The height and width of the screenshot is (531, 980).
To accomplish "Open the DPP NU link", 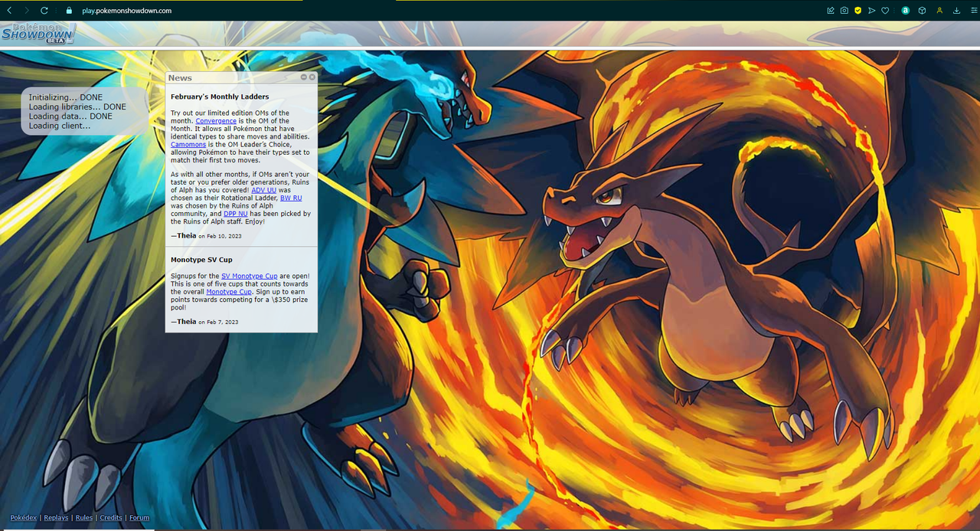I will coord(235,214).
